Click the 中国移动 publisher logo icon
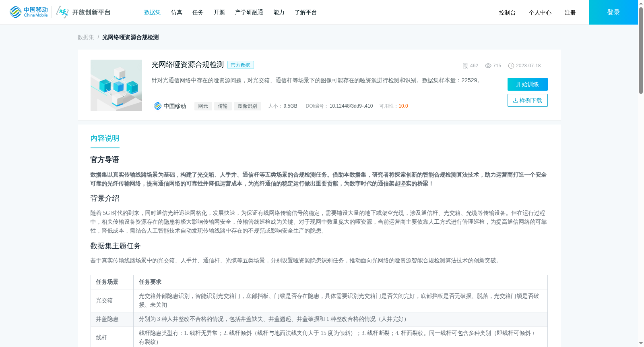The height and width of the screenshot is (347, 644). point(158,106)
